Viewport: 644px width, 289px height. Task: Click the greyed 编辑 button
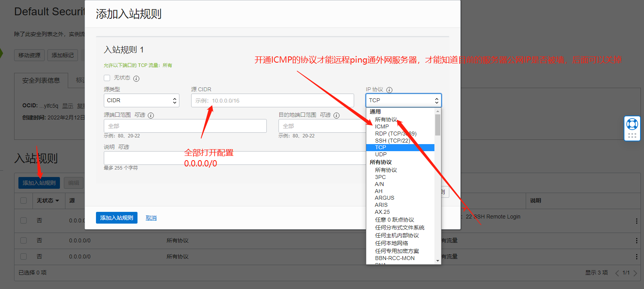(x=74, y=183)
